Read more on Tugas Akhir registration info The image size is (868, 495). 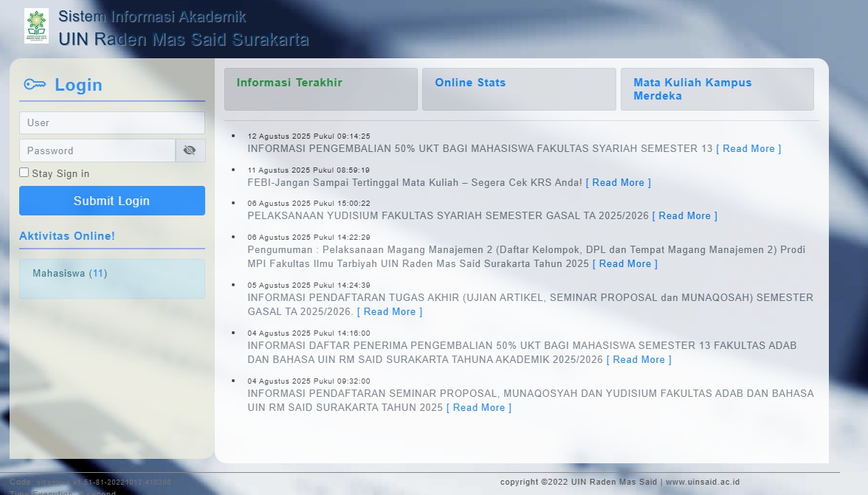point(389,312)
